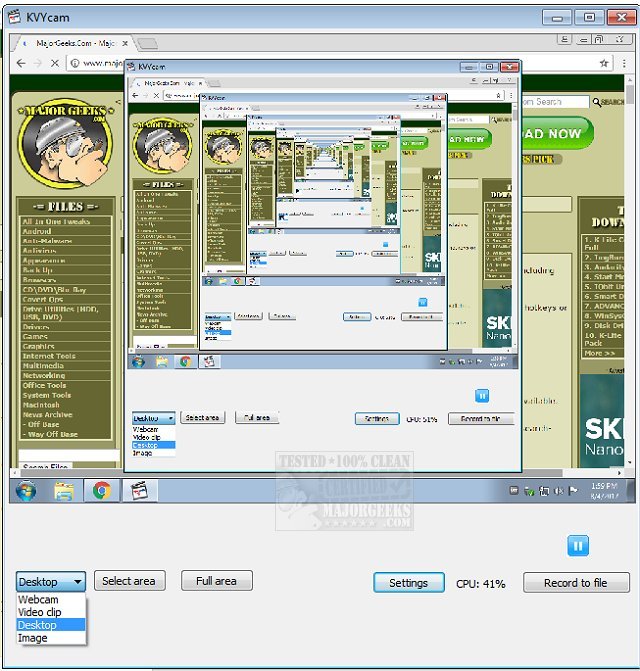Image resolution: width=640 pixels, height=671 pixels.
Task: Select the MajorGeeks.Com browser tab
Action: (74, 43)
